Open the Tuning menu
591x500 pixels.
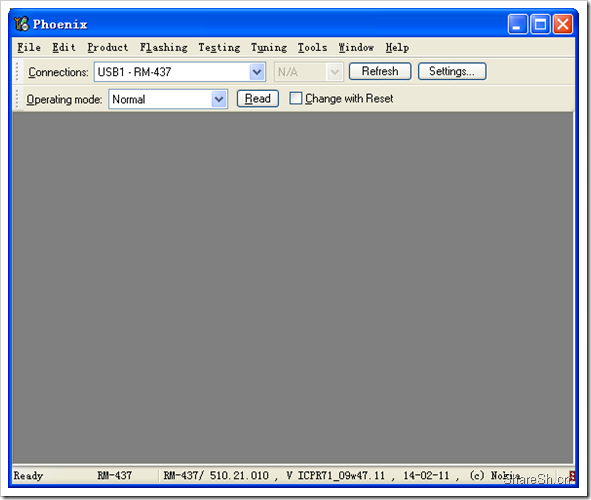point(269,47)
